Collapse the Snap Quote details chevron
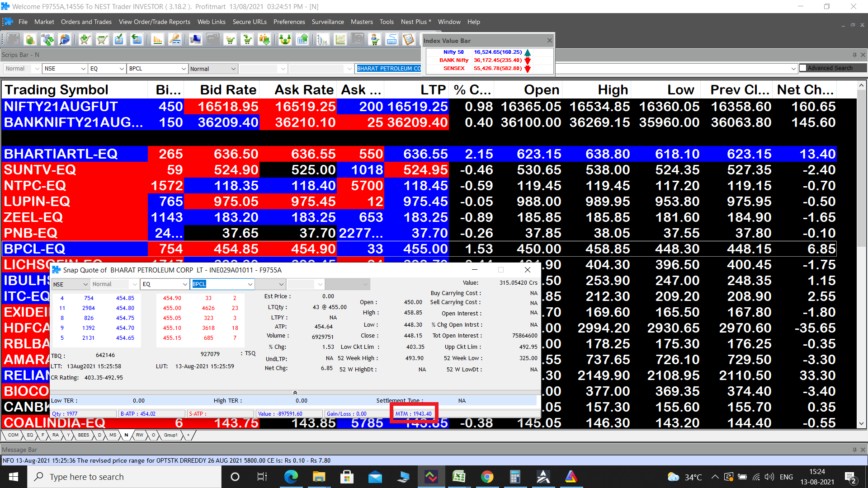Image resolution: width=868 pixels, height=488 pixels. pyautogui.click(x=295, y=393)
